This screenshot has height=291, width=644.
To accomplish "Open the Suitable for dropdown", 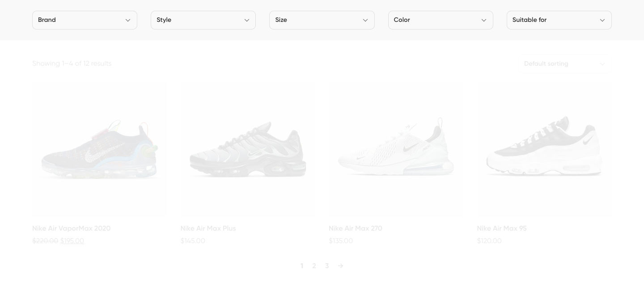I will click(559, 20).
